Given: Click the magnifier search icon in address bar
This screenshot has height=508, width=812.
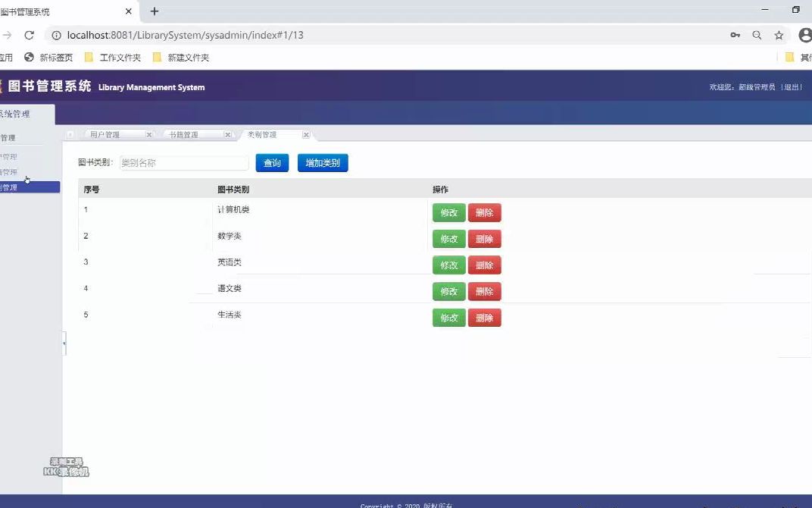Looking at the screenshot, I should [757, 35].
